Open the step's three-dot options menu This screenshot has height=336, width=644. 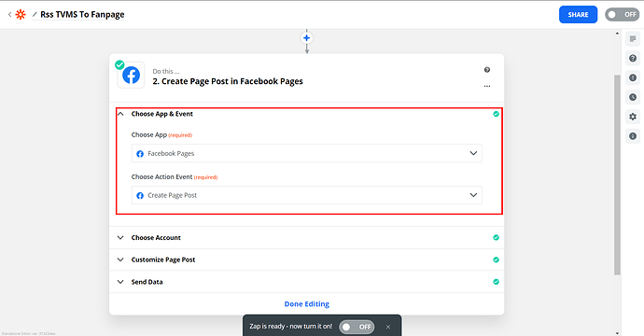pos(486,86)
